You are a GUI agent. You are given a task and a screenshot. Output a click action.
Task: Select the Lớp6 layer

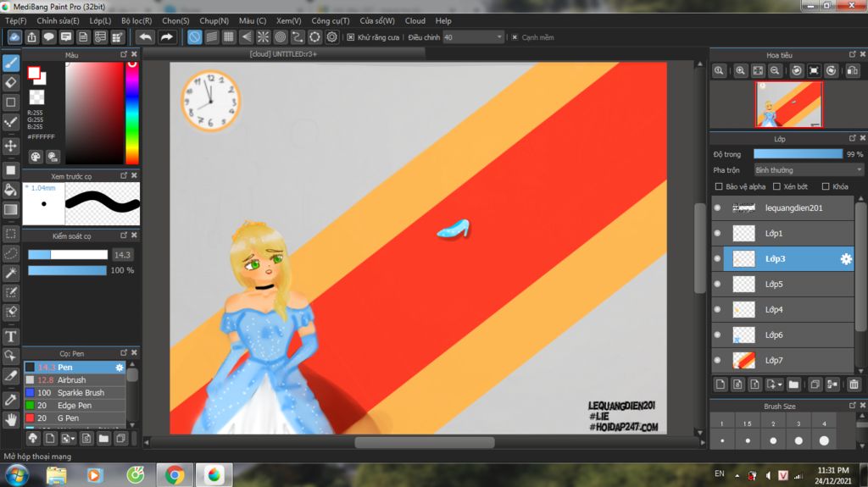click(782, 335)
